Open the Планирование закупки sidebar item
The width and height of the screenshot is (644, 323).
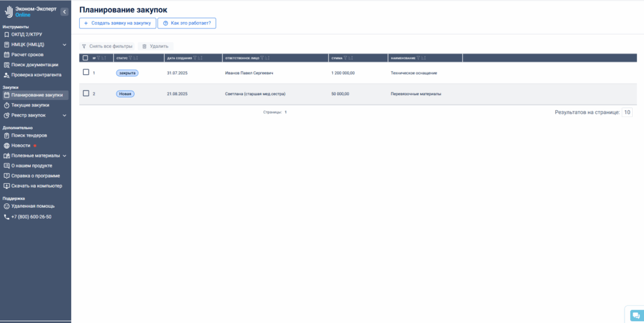[x=35, y=95]
